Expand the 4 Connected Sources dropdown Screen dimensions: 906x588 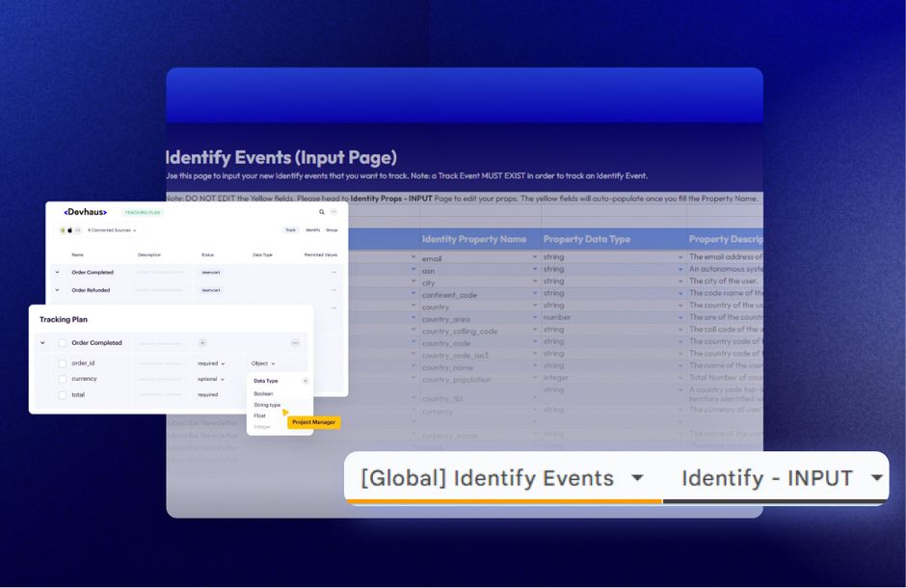[112, 229]
